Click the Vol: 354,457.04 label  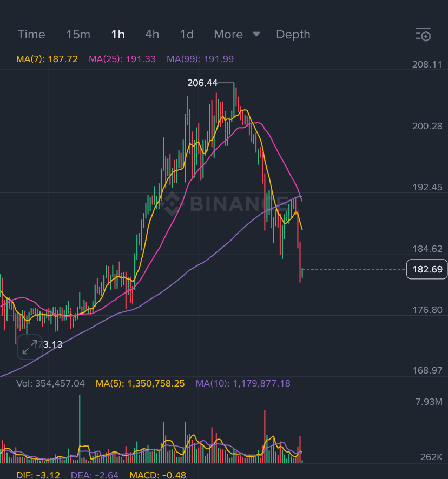tap(50, 383)
